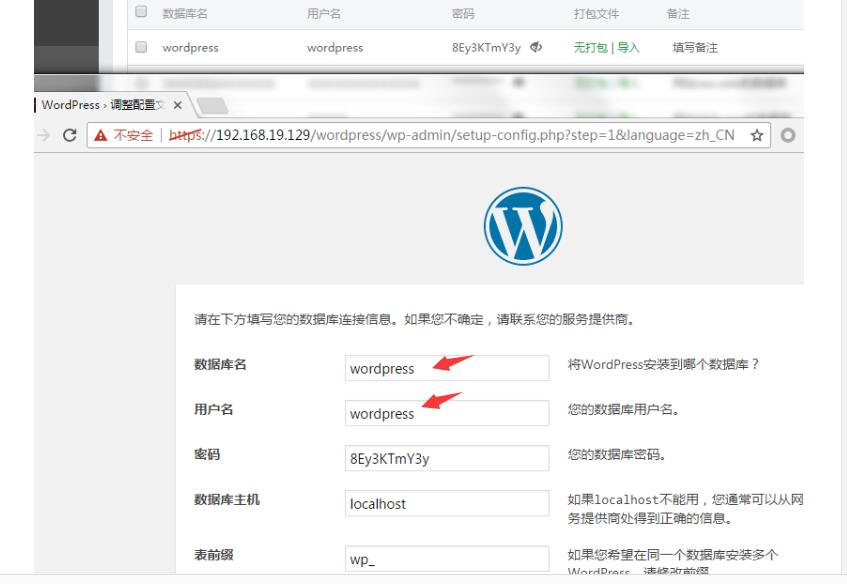Show password with eye icon in wordpress row
This screenshot has height=584, width=847.
(536, 47)
